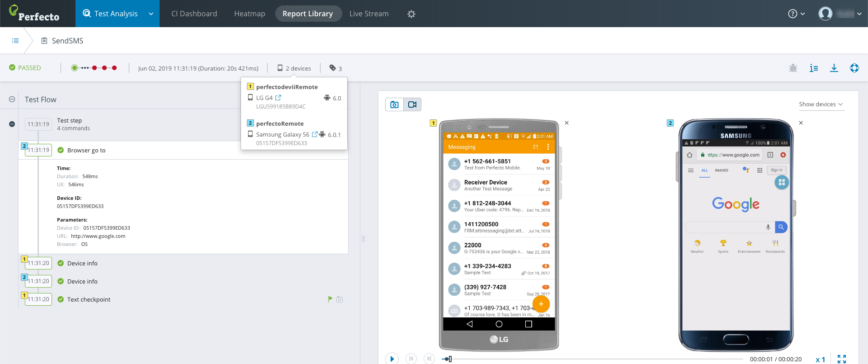Click the report bug icon
Image resolution: width=868 pixels, height=364 pixels.
pos(793,68)
